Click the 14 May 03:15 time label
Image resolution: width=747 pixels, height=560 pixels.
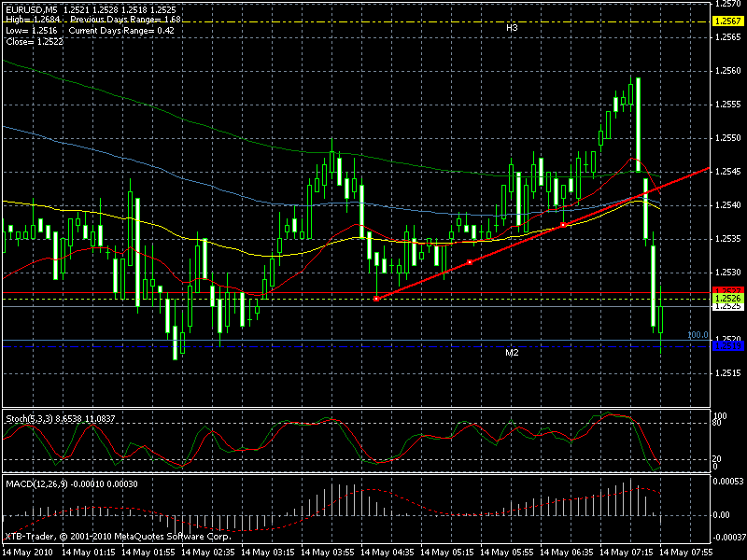268,553
